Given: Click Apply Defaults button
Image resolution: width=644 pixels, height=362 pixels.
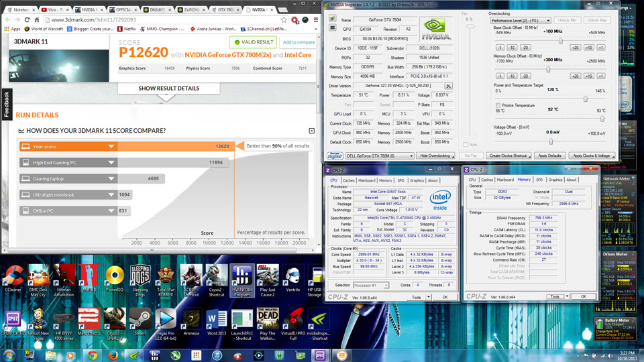Looking at the screenshot, I should coord(549,156).
